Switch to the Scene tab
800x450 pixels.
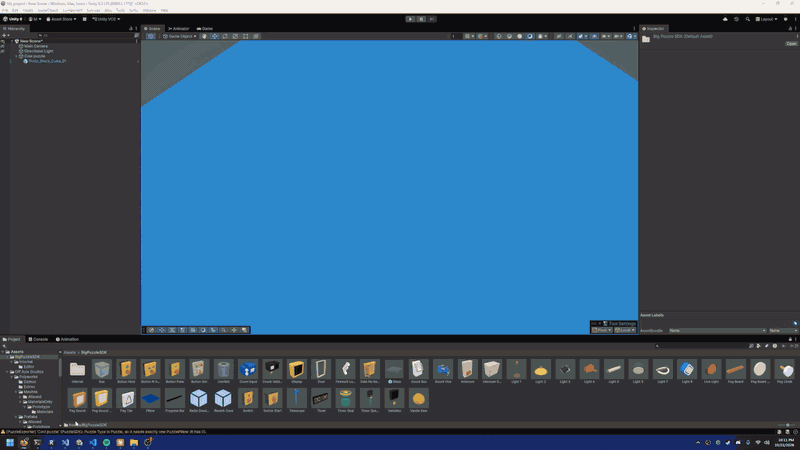pos(152,29)
